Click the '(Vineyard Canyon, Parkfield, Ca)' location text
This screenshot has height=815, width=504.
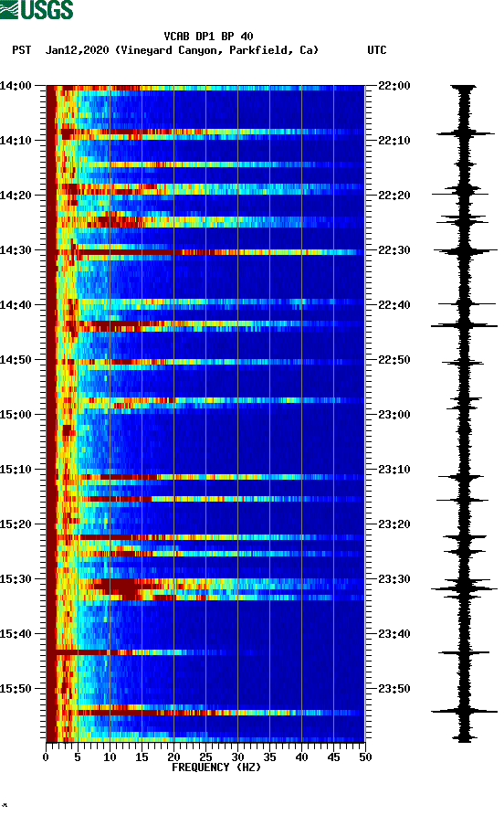click(216, 50)
